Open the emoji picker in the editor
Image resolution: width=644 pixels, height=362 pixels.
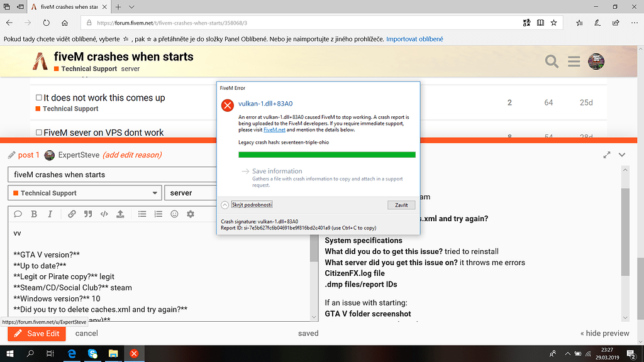(174, 214)
